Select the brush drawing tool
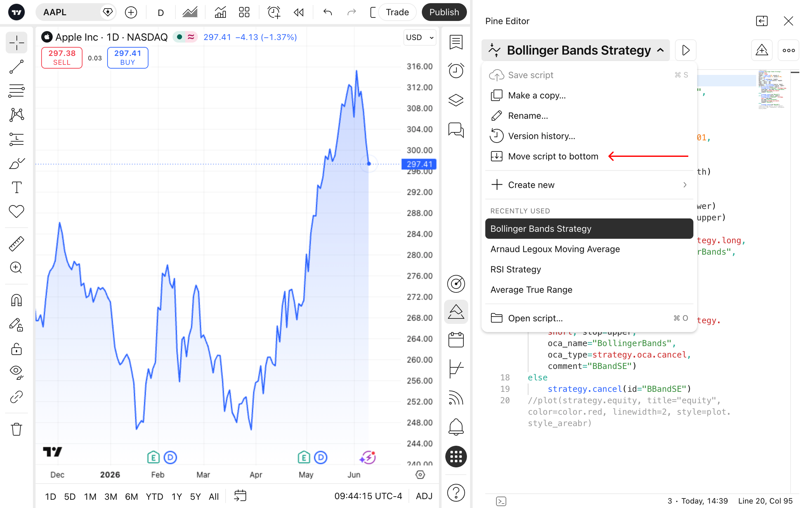This screenshot has height=508, width=812. click(x=16, y=163)
